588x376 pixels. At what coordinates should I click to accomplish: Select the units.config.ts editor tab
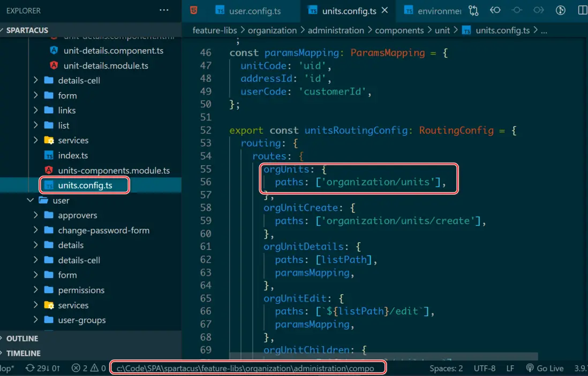(x=349, y=11)
